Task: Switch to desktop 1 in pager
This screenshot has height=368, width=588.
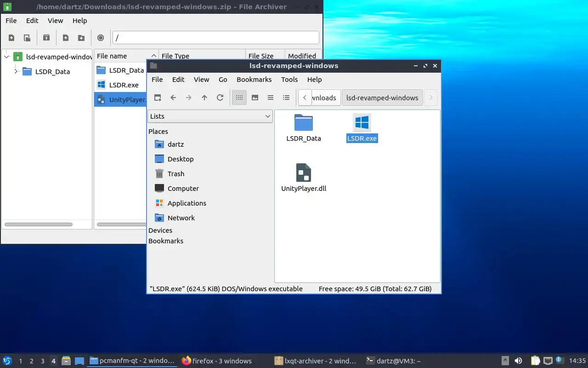Action: [x=20, y=361]
